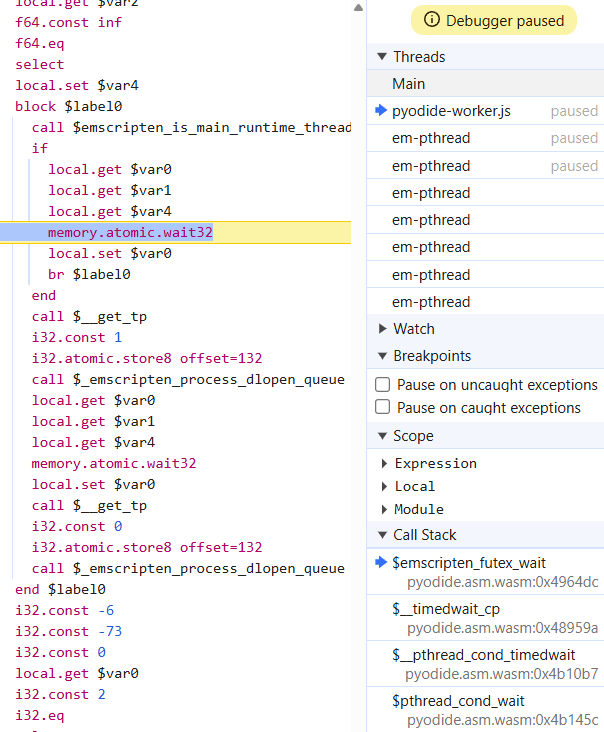This screenshot has width=604, height=732.
Task: Collapse the Scope section
Action: click(382, 436)
